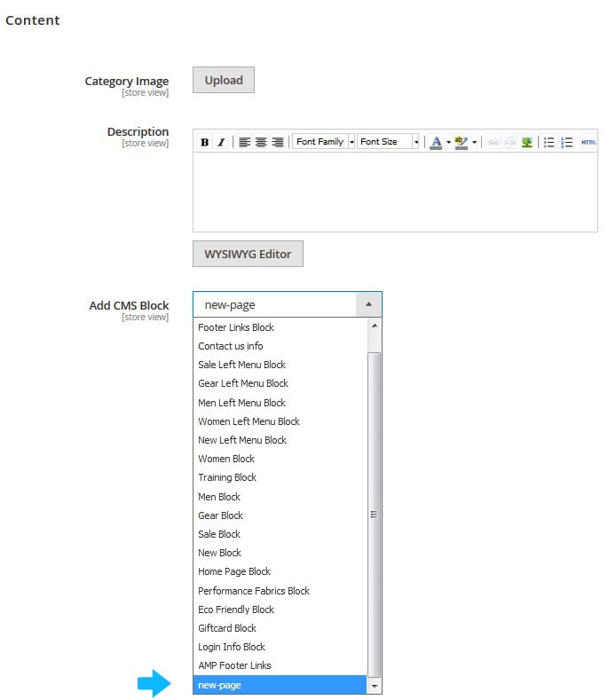Click the insert link icon
The width and height of the screenshot is (616, 700).
coord(494,143)
